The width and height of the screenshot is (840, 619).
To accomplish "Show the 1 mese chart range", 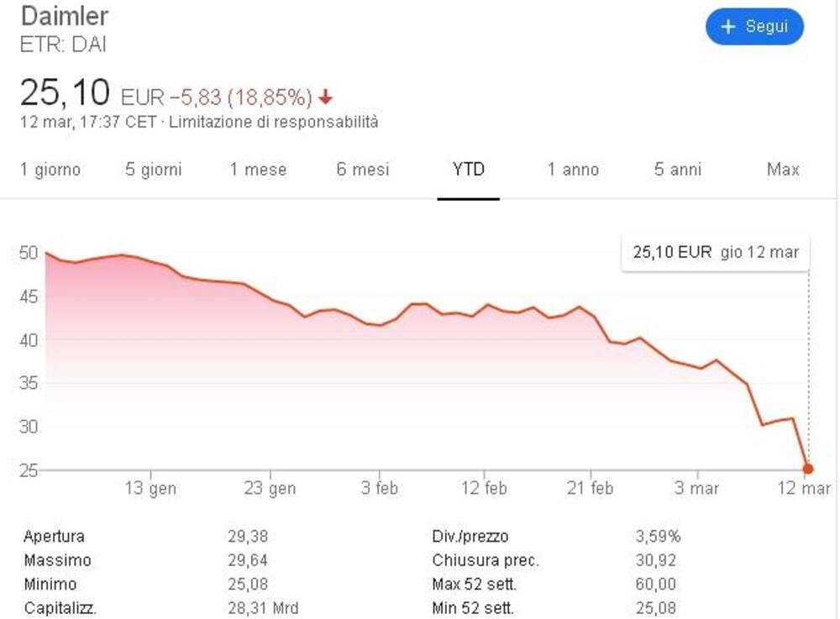I will pos(258,170).
